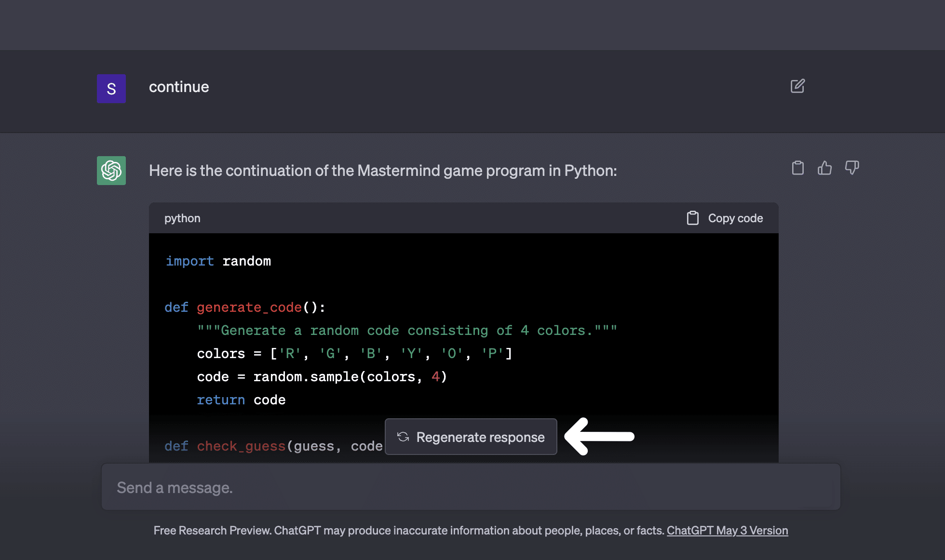Viewport: 945px width, 560px height.
Task: Click the 'Free Research Preview' disclaimer text
Action: 409,530
